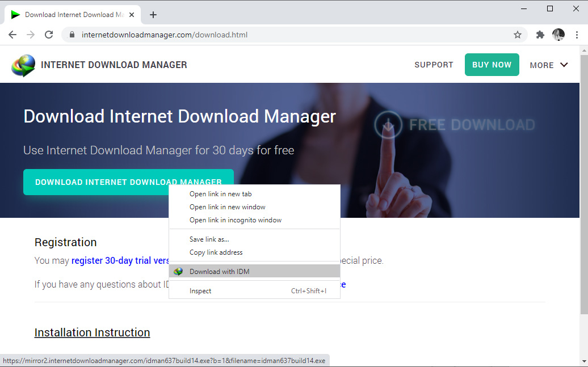
Task: Bookmark the page via the star icon
Action: 517,35
